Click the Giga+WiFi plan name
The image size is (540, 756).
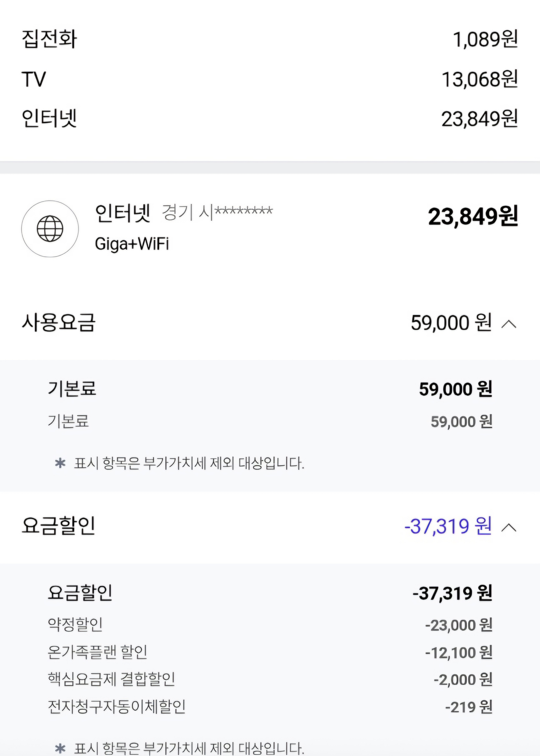132,244
